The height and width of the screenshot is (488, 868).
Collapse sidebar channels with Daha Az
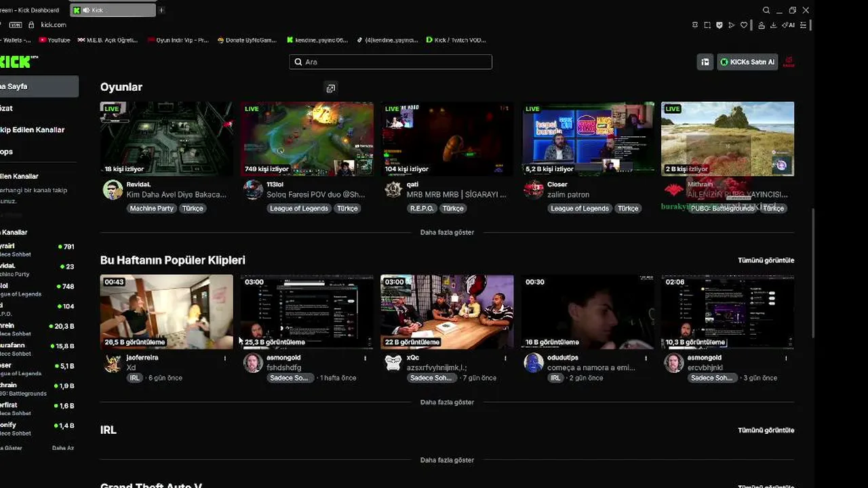point(63,448)
